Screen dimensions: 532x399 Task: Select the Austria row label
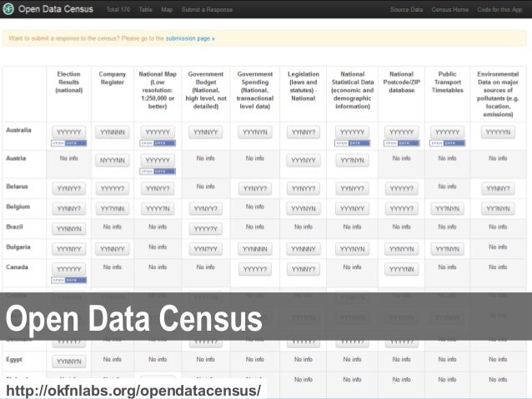pos(16,158)
